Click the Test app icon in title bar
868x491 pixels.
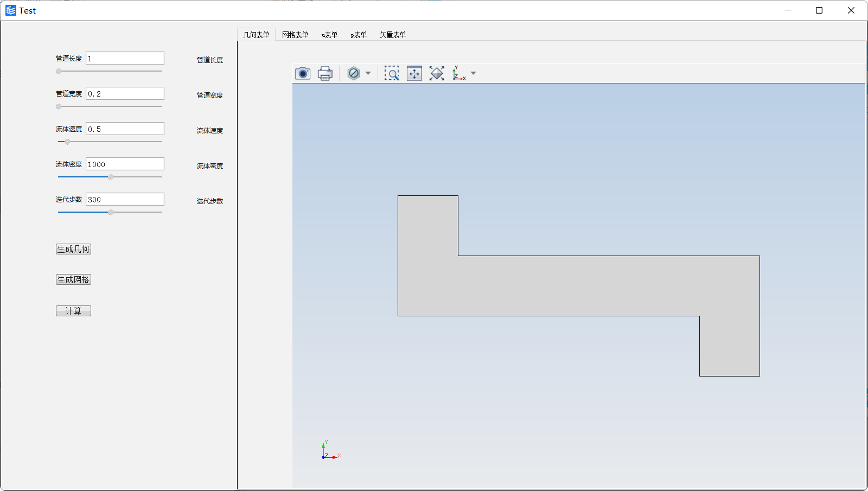(x=11, y=10)
